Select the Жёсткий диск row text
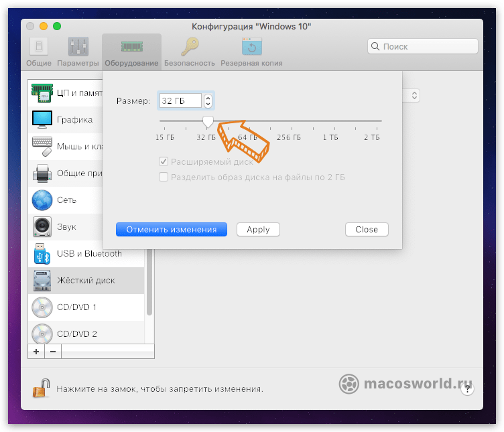Image resolution: width=504 pixels, height=432 pixels. (86, 281)
